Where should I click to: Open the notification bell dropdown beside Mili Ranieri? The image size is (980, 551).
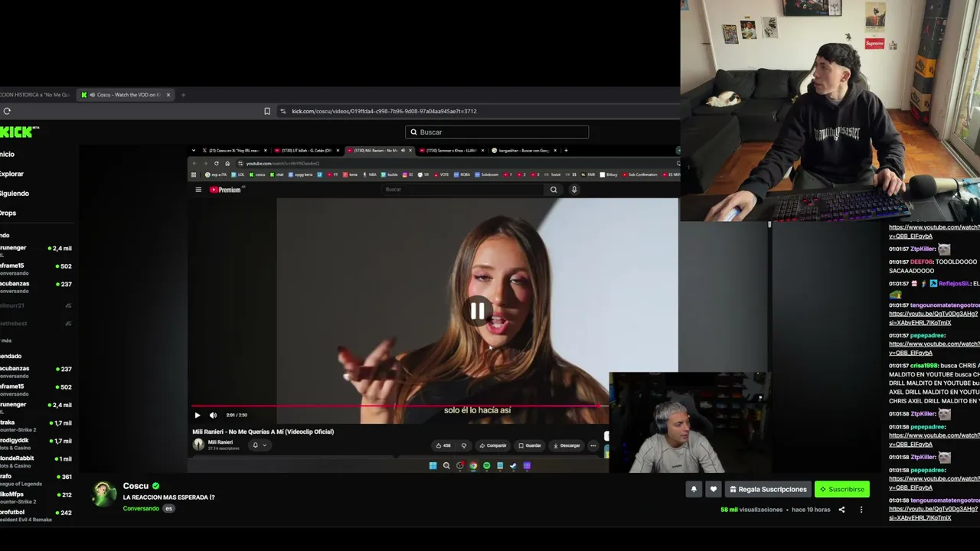[x=260, y=445]
